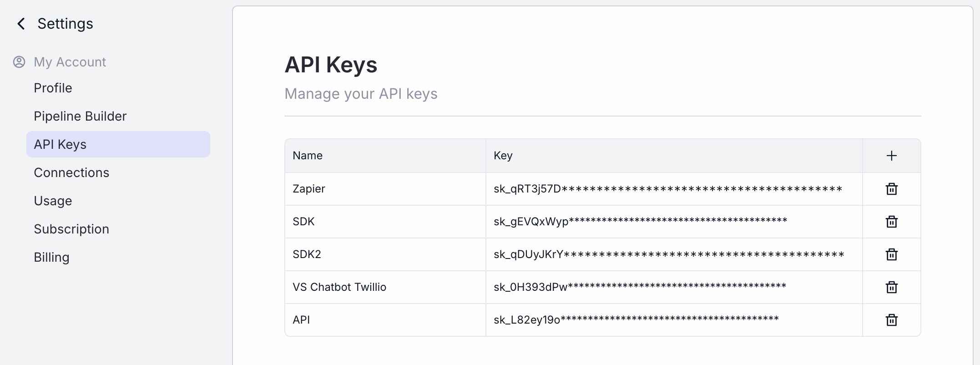Click the key starting with sk_0H393dPw

(x=640, y=287)
